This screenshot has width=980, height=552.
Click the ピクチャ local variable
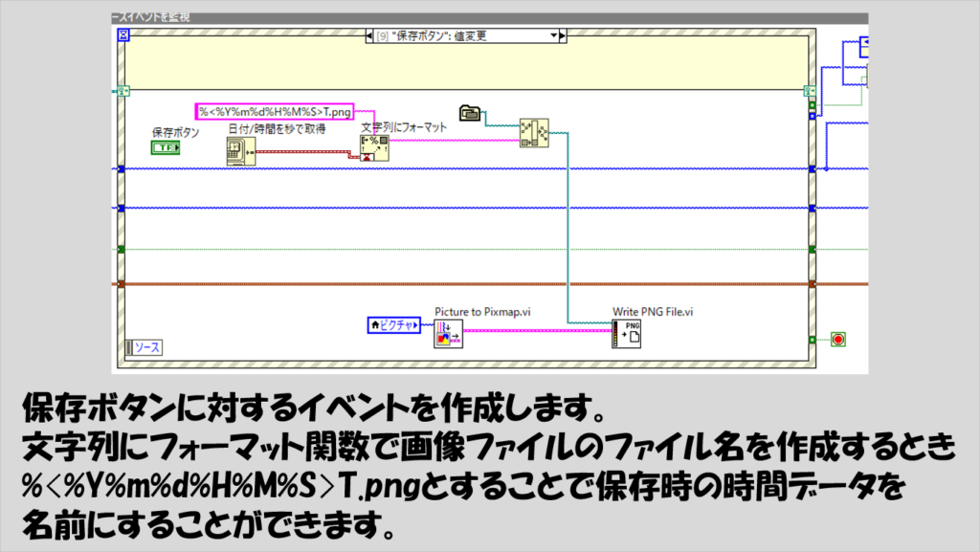tap(394, 325)
